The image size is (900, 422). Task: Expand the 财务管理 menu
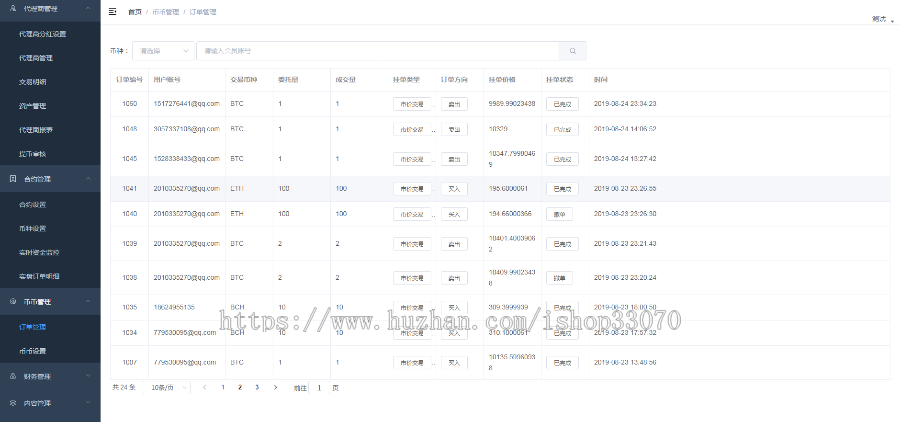tap(50, 377)
